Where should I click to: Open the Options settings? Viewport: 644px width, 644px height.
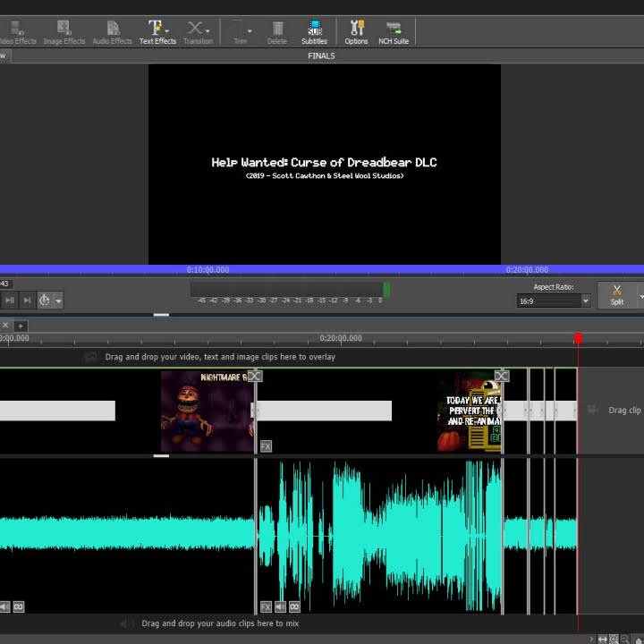(x=356, y=32)
